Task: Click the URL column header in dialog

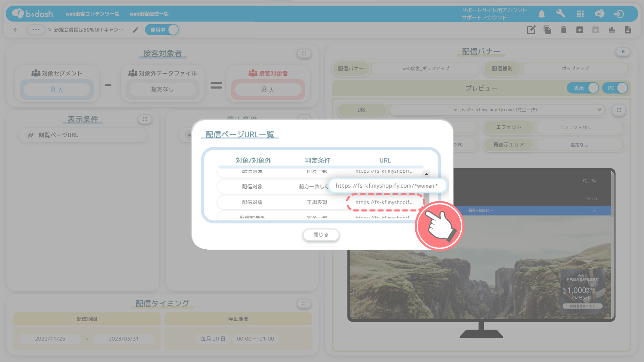Action: 385,160
